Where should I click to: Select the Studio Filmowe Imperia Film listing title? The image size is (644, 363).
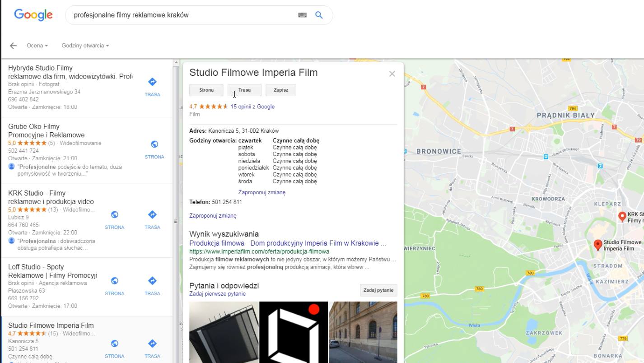(x=51, y=326)
